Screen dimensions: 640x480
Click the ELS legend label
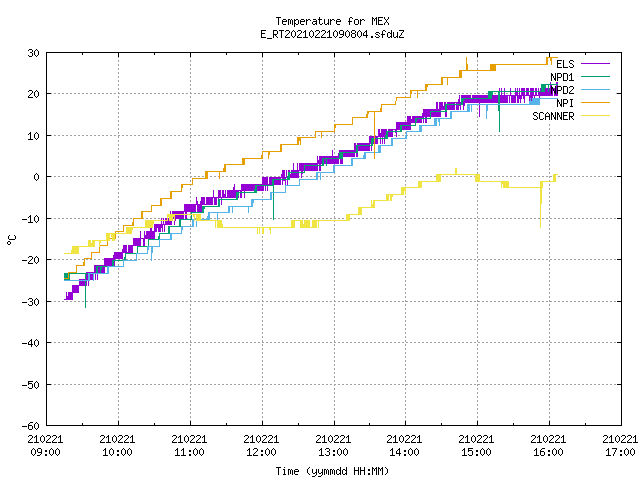pyautogui.click(x=565, y=64)
